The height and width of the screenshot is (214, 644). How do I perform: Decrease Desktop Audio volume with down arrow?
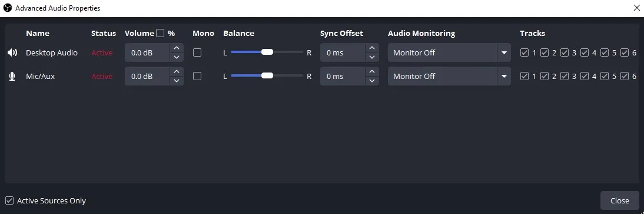tap(177, 57)
